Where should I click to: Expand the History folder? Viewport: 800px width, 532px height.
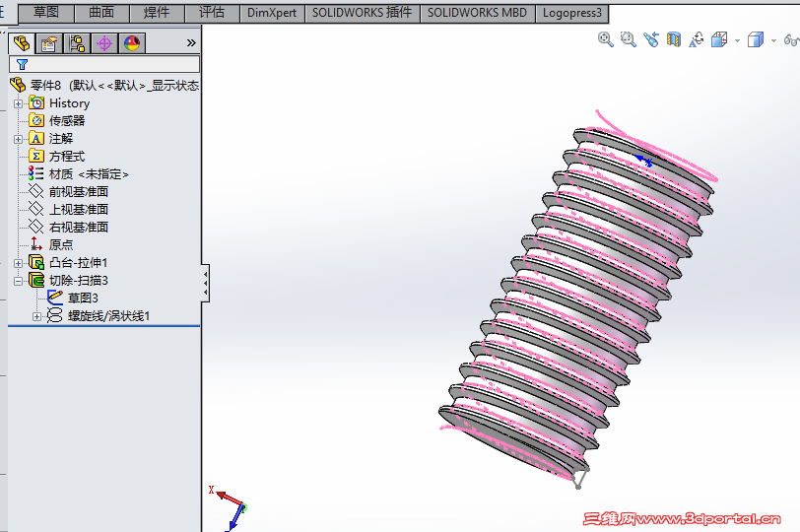click(x=19, y=103)
